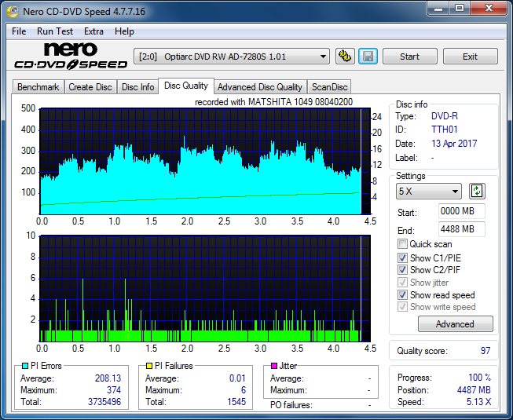Image resolution: width=513 pixels, height=420 pixels.
Task: Click the magenta Jitter legend square
Action: [x=273, y=366]
